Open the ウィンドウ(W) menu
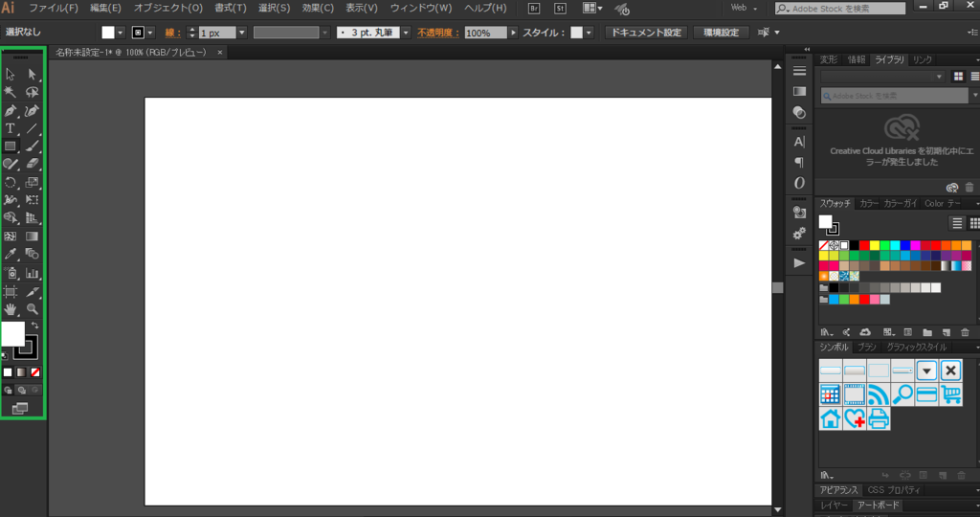Viewport: 980px width, 517px height. [x=421, y=8]
